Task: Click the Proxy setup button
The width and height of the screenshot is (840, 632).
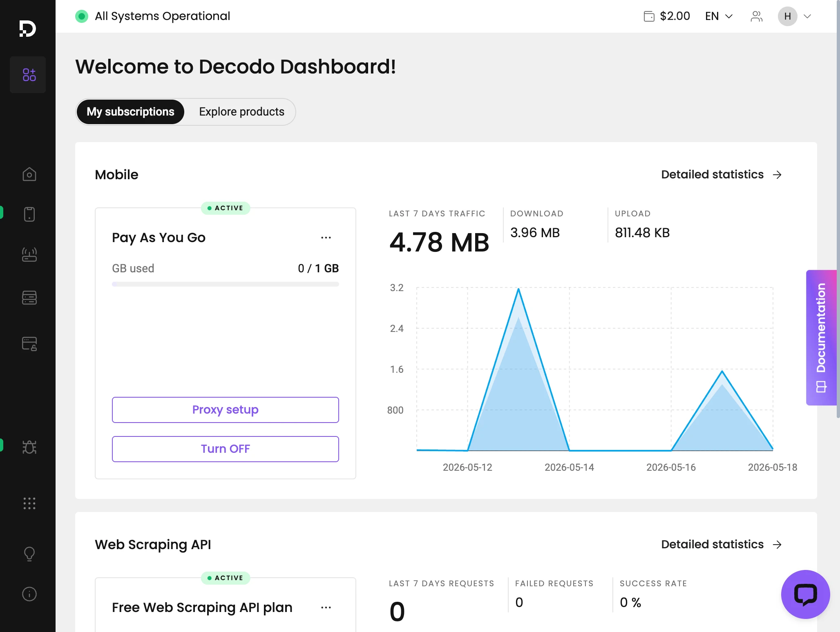Action: click(226, 410)
